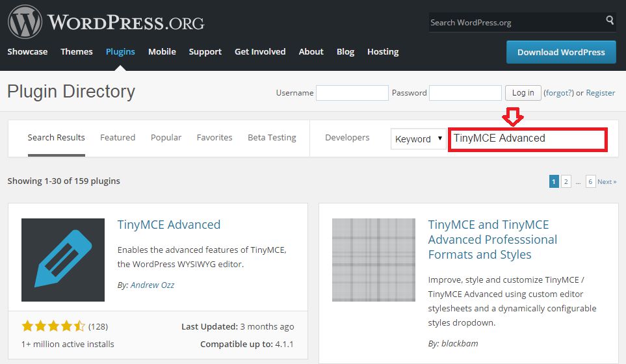The image size is (626, 364).
Task: Select the Search Results tab
Action: click(57, 137)
